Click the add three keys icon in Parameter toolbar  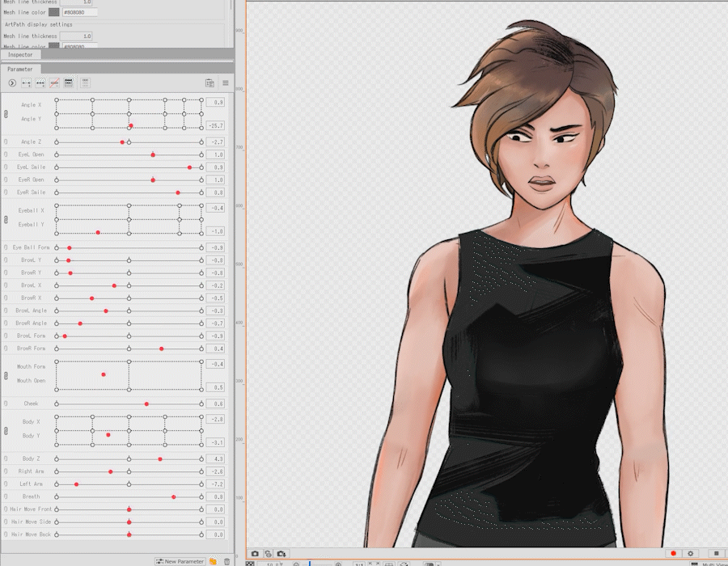[40, 83]
